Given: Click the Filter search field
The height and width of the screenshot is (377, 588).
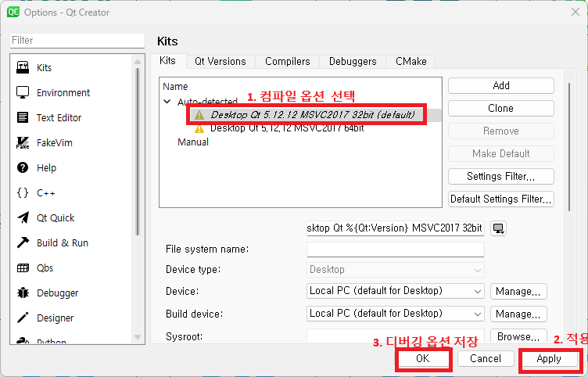Looking at the screenshot, I should coord(77,40).
